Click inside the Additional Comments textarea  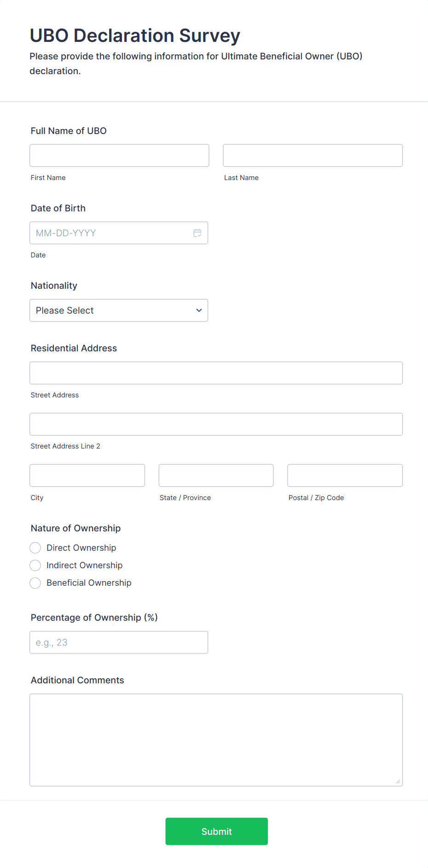(x=216, y=740)
